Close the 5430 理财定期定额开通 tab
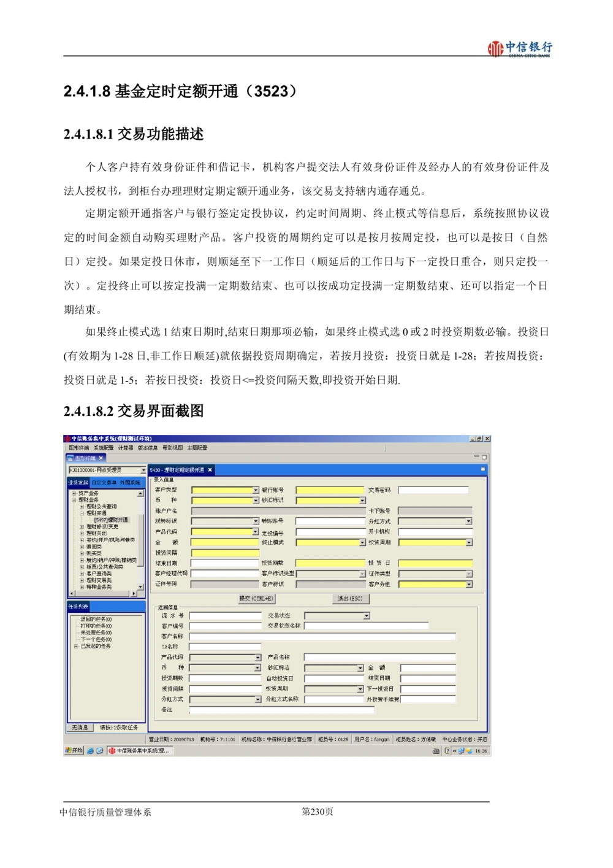The height and width of the screenshot is (868, 613). tap(210, 470)
